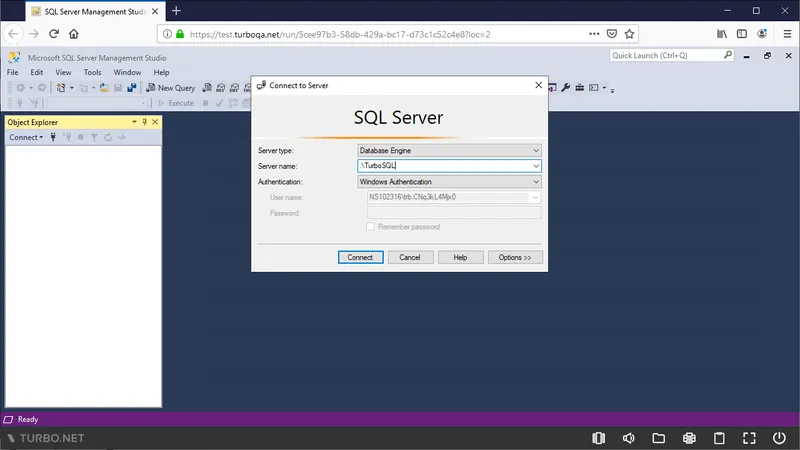Open the Server name dropdown arrow

click(536, 166)
